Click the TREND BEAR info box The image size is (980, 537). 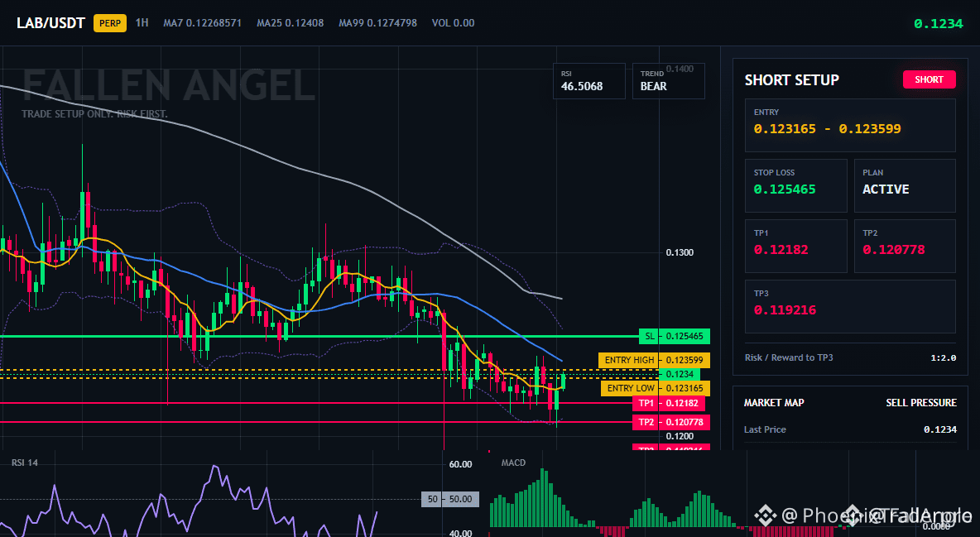pyautogui.click(x=668, y=81)
